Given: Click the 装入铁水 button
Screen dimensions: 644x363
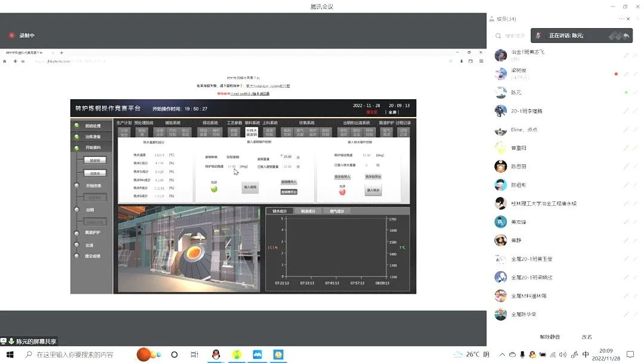Looking at the screenshot, I should [373, 190].
